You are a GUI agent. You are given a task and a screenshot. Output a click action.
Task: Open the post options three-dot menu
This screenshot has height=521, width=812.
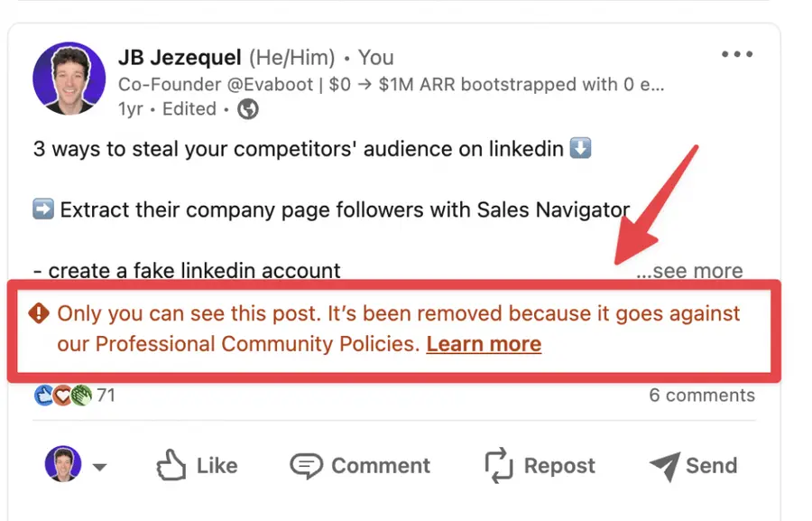coord(737,54)
